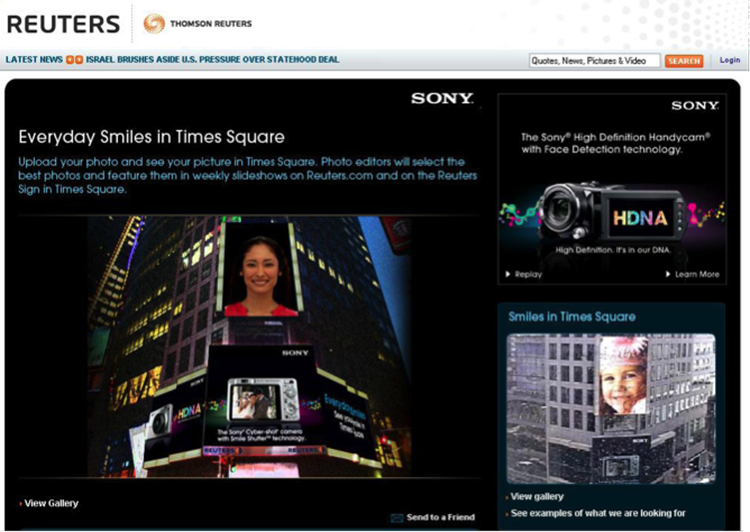Click the REUTERS logo in the header

[63, 24]
